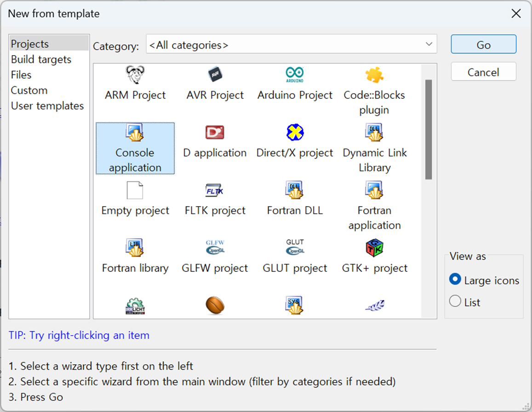Select the ARM Project GNU icon
The width and height of the screenshot is (532, 412).
135,74
